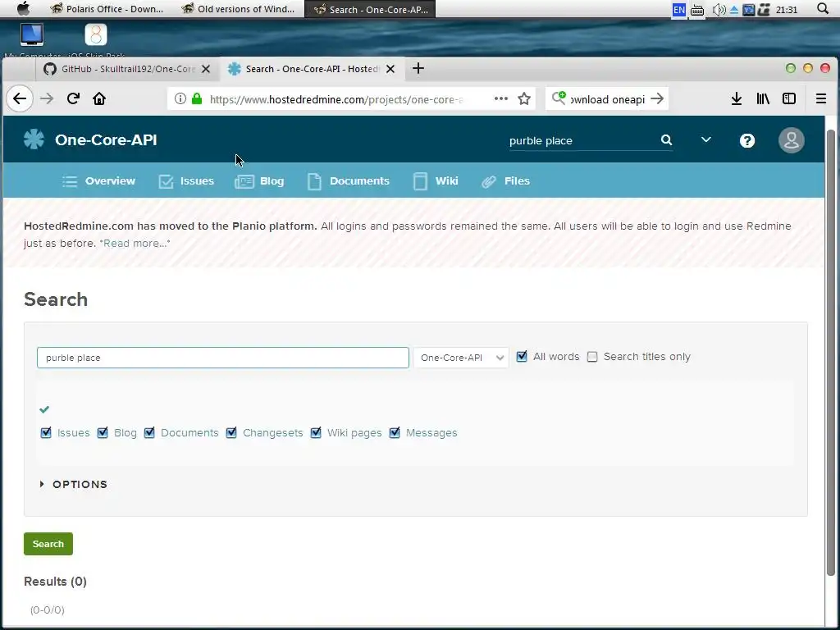This screenshot has width=840, height=630.
Task: Switch to GitHub Skulltrail192 browser tab
Action: point(127,69)
